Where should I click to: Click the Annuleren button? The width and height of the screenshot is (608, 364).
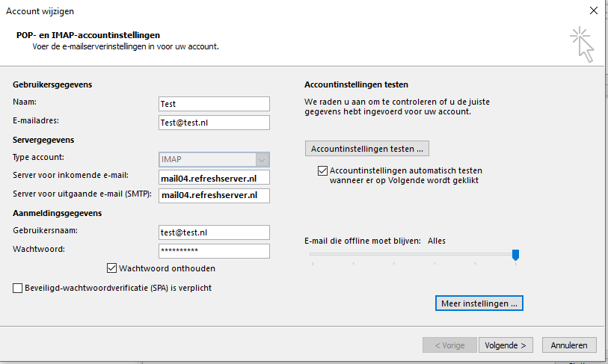[x=569, y=345]
